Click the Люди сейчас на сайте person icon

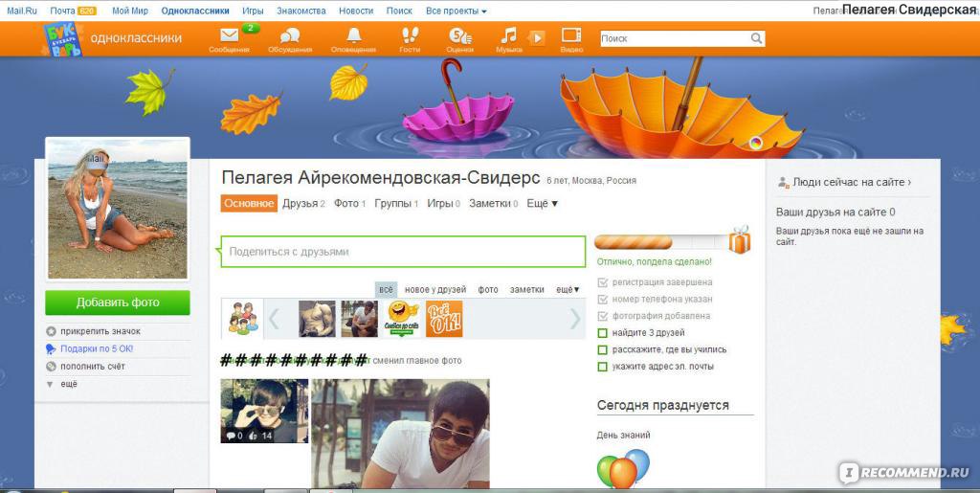[x=783, y=183]
